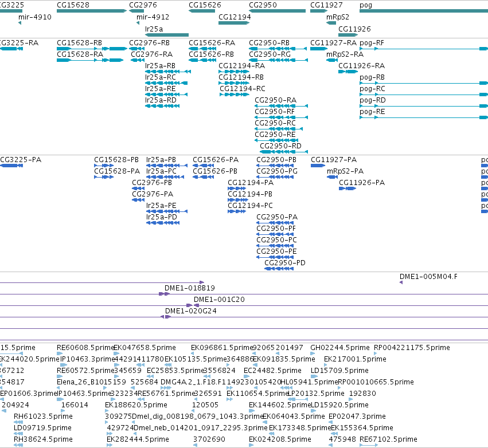Viewport: 488px width, 448px height.
Task: Select EST RH38624.5prime
Action: [43, 439]
